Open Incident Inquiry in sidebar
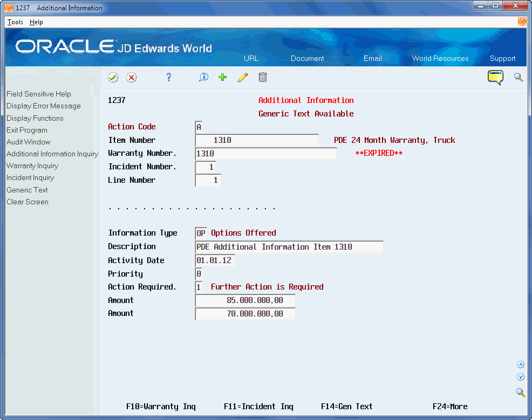 pos(30,177)
